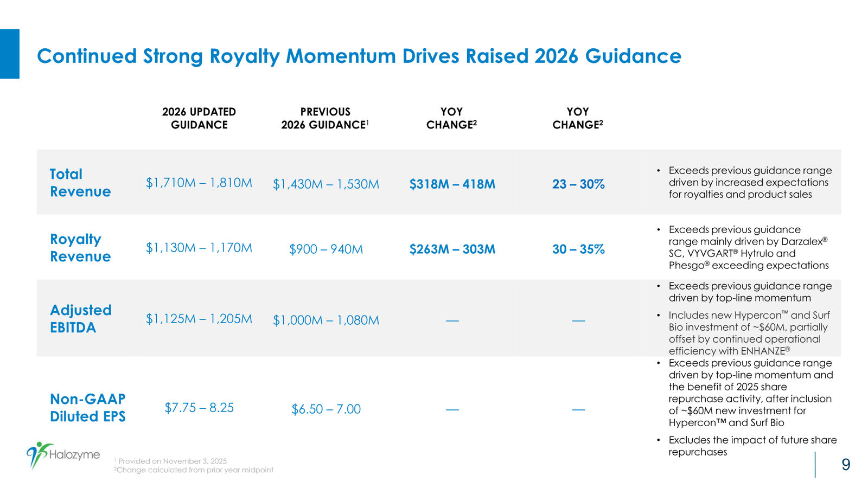Click the Total Revenue bullet about royalties and product sales
Image resolution: width=868 pixels, height=488 pixels.
pyautogui.click(x=744, y=183)
